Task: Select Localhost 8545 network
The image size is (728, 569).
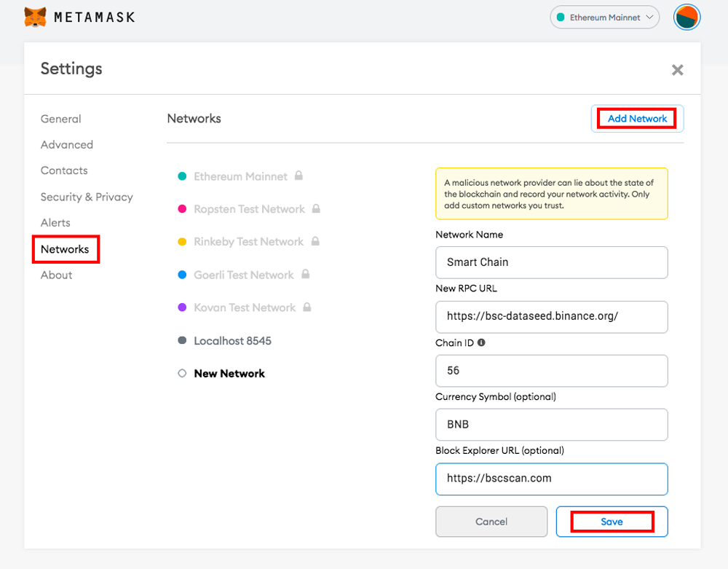Action: coord(233,341)
